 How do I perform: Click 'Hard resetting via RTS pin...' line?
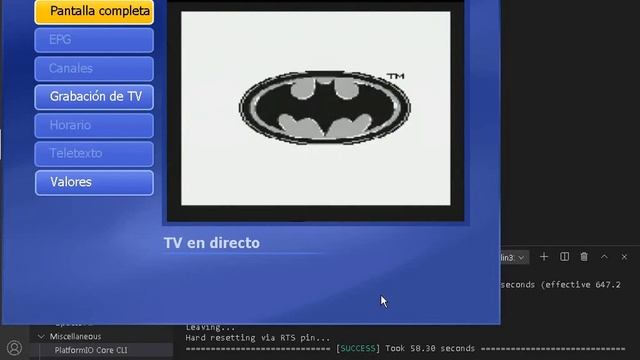[258, 338]
